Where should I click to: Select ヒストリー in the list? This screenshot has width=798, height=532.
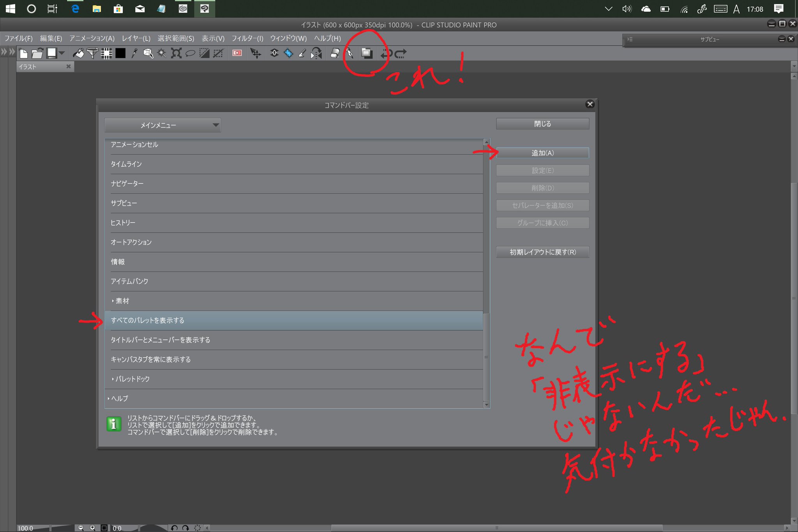pyautogui.click(x=294, y=223)
